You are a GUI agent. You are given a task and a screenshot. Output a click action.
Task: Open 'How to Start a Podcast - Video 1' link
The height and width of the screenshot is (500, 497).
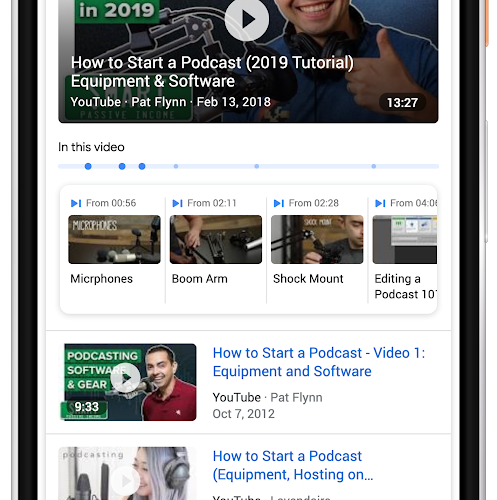coord(319,362)
